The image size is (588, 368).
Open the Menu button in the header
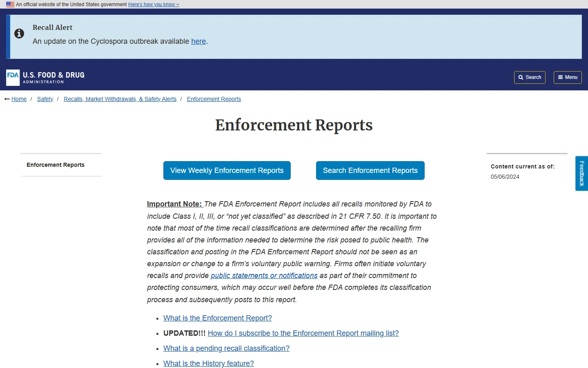tap(568, 77)
